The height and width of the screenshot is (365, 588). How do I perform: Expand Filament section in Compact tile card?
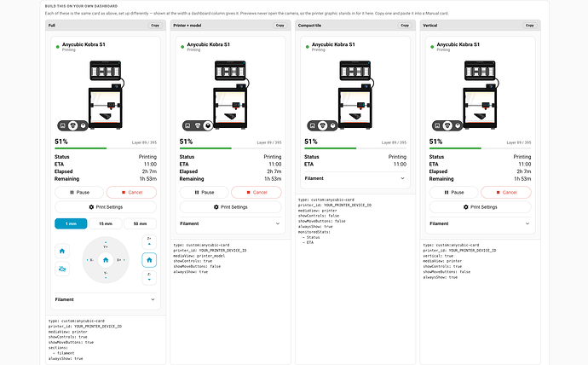355,178
